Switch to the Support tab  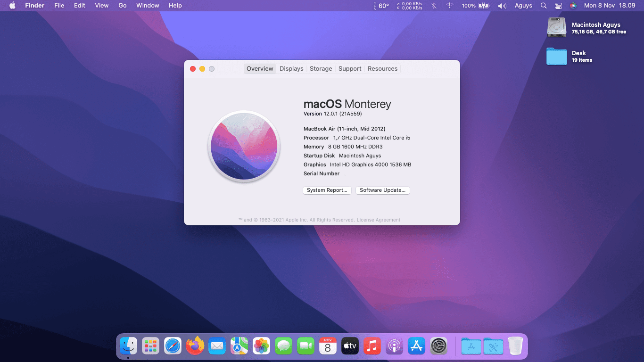(x=350, y=69)
